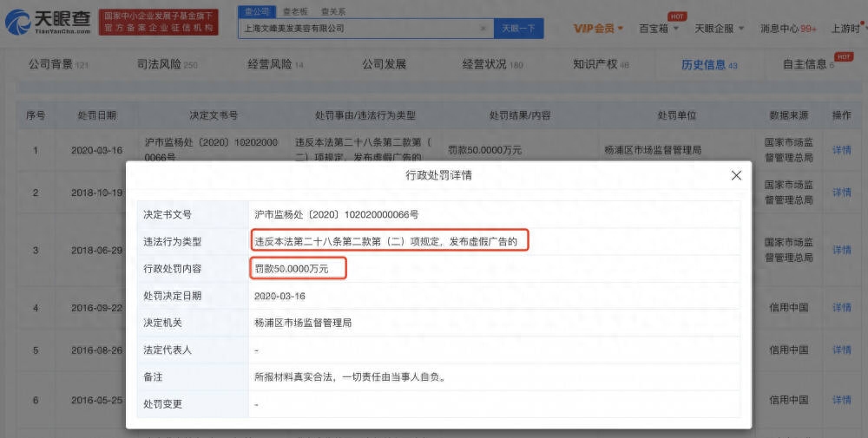Open the 经营风险 tab
The height and width of the screenshot is (438, 868).
point(275,64)
